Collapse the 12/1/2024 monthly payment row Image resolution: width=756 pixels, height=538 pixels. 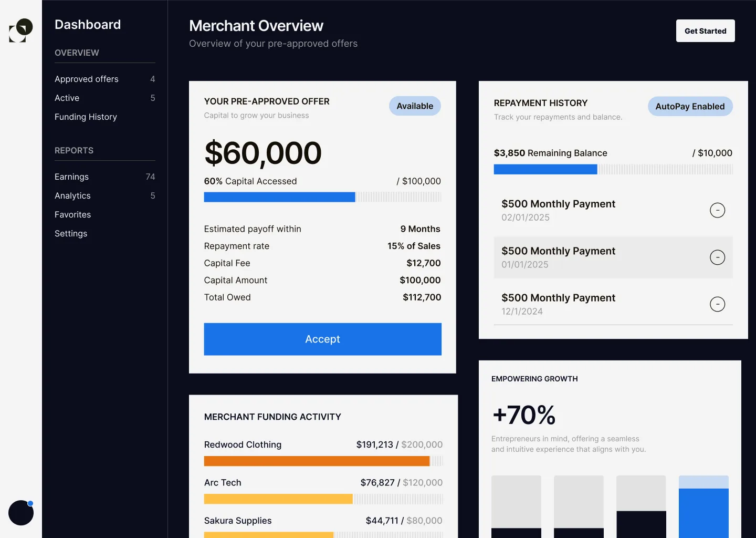tap(717, 304)
